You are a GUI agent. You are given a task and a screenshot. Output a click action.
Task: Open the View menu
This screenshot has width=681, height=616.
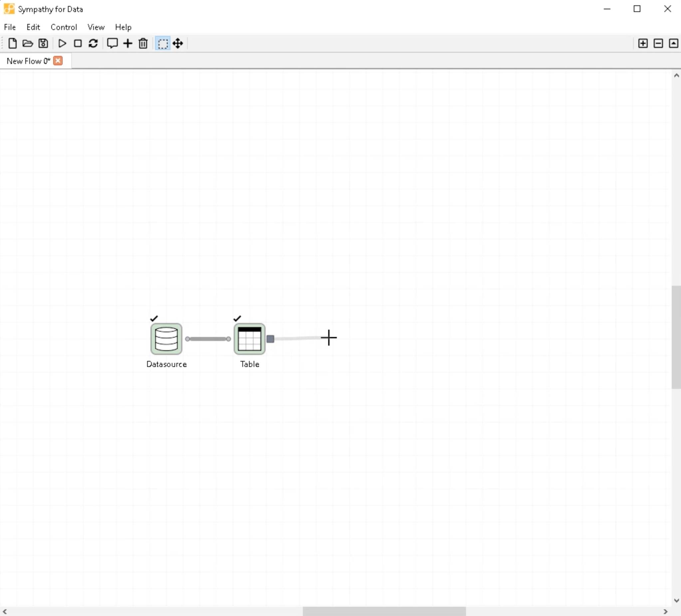point(96,27)
